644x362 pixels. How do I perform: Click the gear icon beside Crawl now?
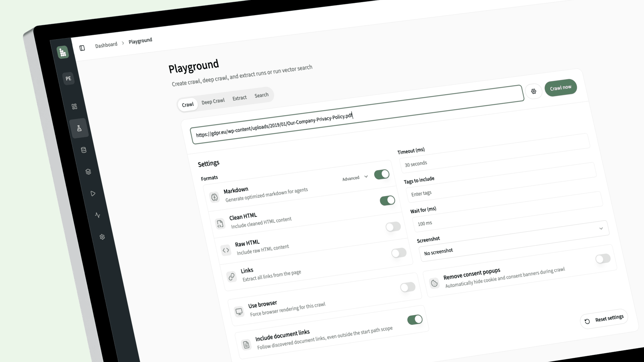click(533, 91)
